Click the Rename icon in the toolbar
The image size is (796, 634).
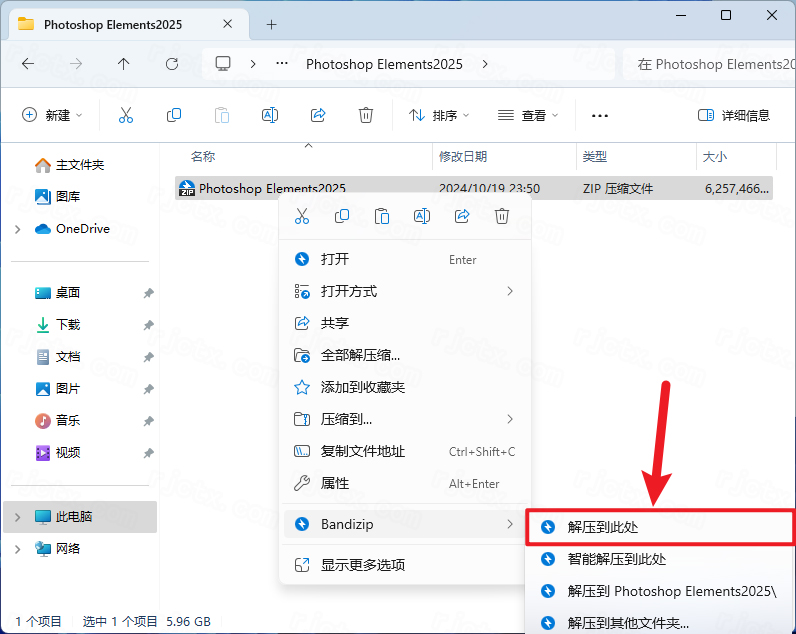pos(270,115)
